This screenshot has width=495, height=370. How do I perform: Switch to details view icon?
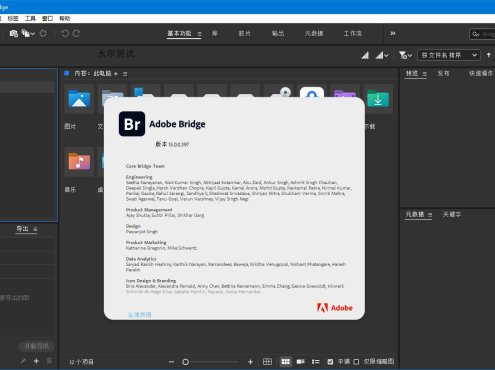[x=301, y=362]
